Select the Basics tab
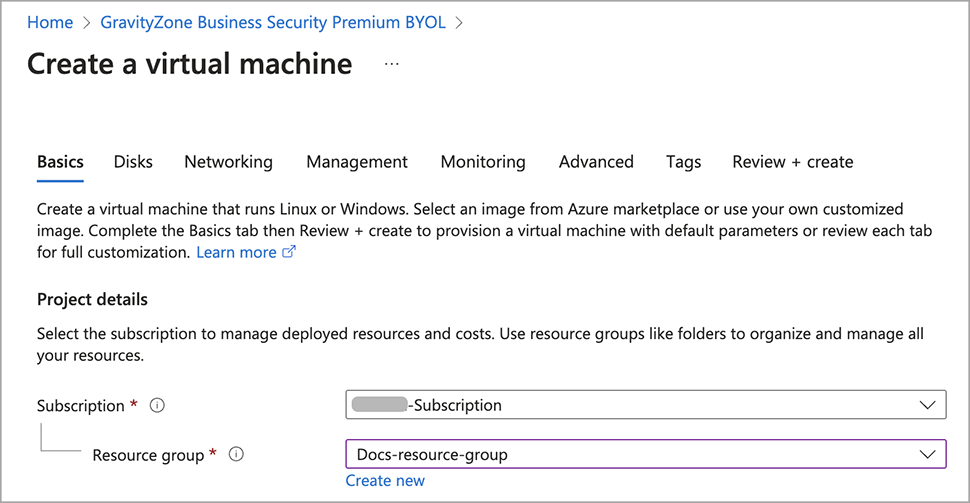This screenshot has height=503, width=970. (60, 162)
